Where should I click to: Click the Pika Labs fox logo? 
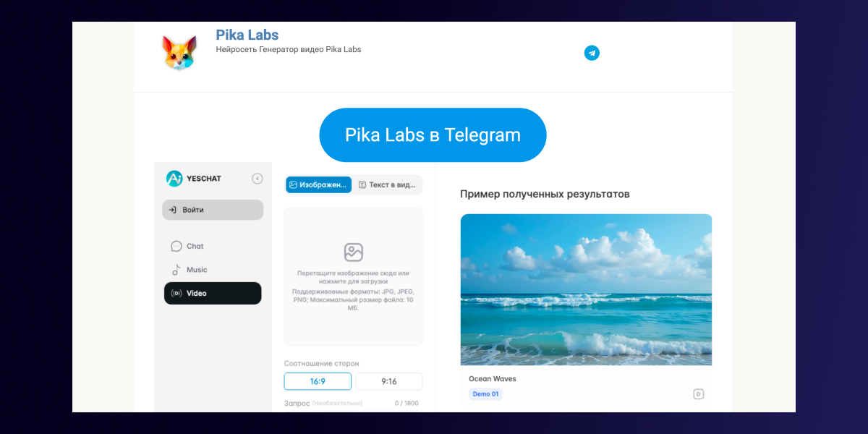179,53
